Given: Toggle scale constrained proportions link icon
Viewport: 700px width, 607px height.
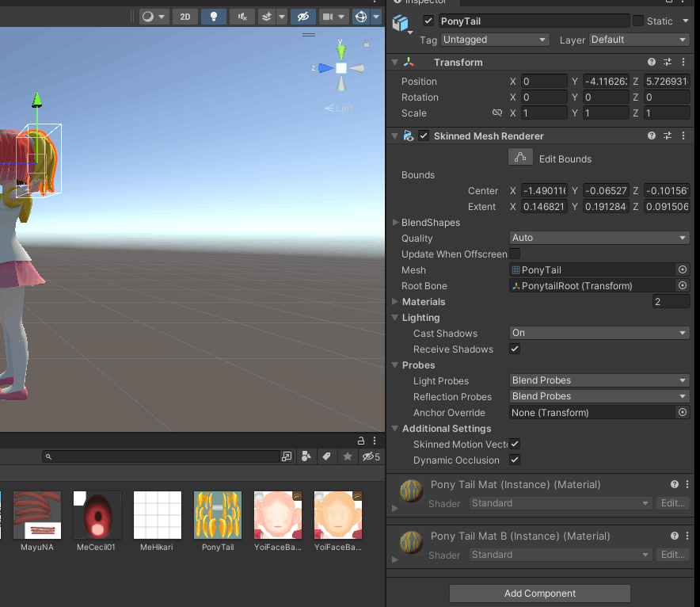Looking at the screenshot, I should click(496, 113).
